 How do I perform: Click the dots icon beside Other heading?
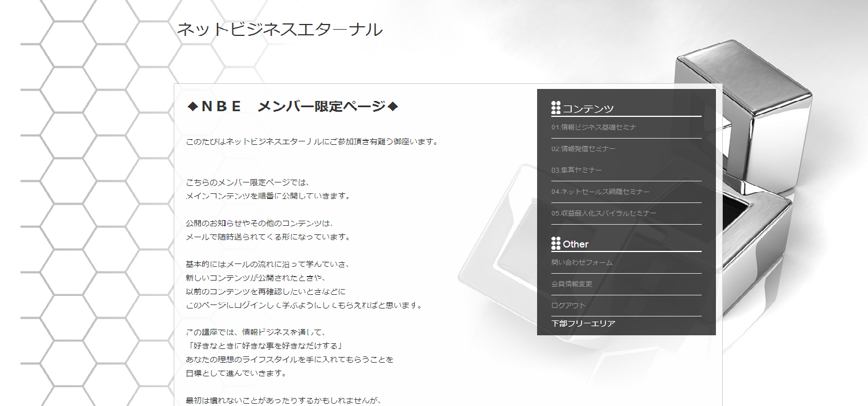click(x=556, y=243)
